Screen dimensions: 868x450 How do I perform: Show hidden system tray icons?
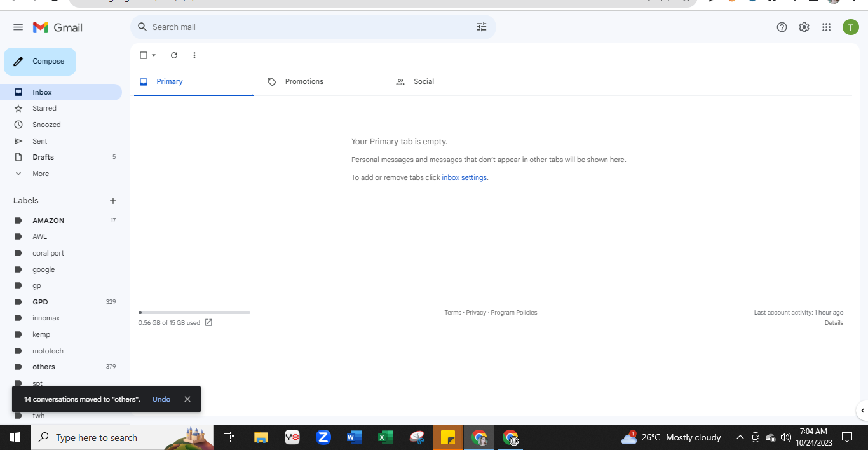pos(740,437)
